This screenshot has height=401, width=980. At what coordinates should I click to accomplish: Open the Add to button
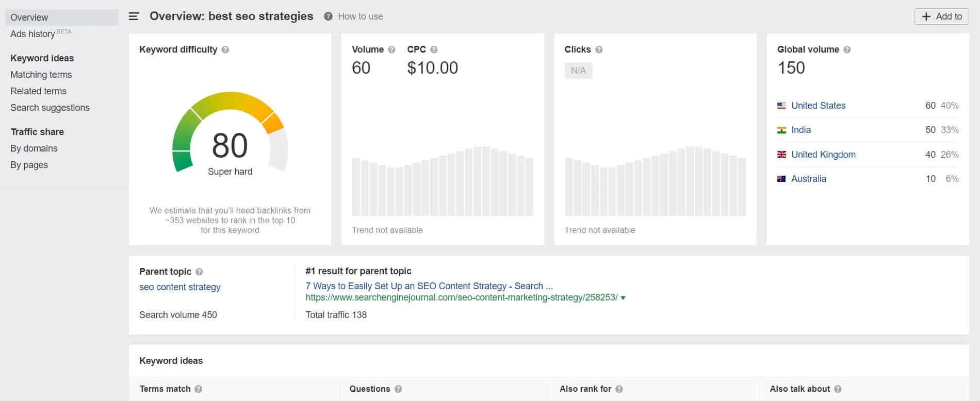coord(941,16)
